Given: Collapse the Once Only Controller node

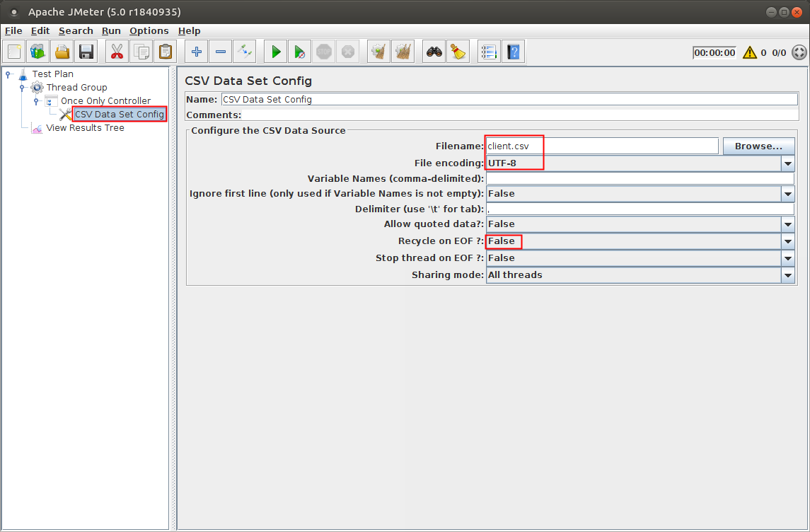Looking at the screenshot, I should [x=36, y=101].
